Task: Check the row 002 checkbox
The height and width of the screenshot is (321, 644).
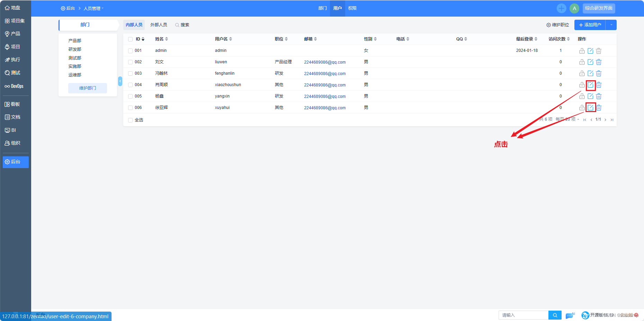Action: (x=131, y=62)
